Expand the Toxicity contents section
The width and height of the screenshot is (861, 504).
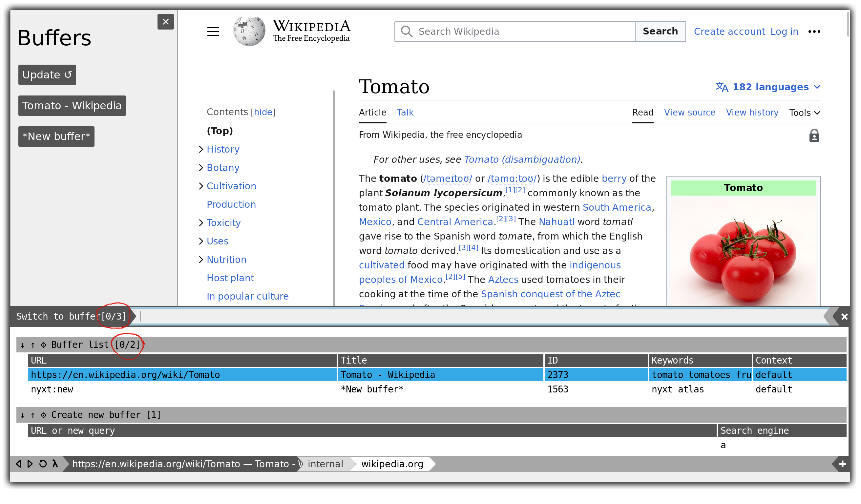coord(201,223)
